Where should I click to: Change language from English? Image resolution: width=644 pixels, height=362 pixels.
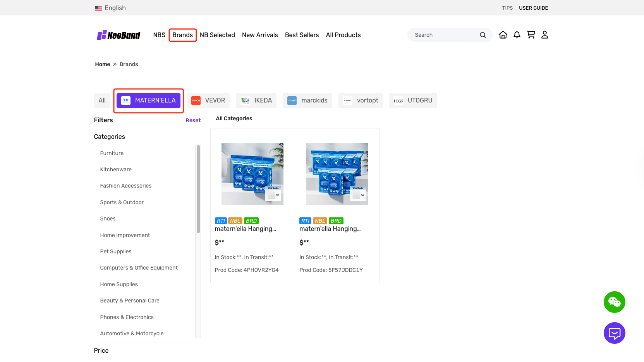pos(115,8)
